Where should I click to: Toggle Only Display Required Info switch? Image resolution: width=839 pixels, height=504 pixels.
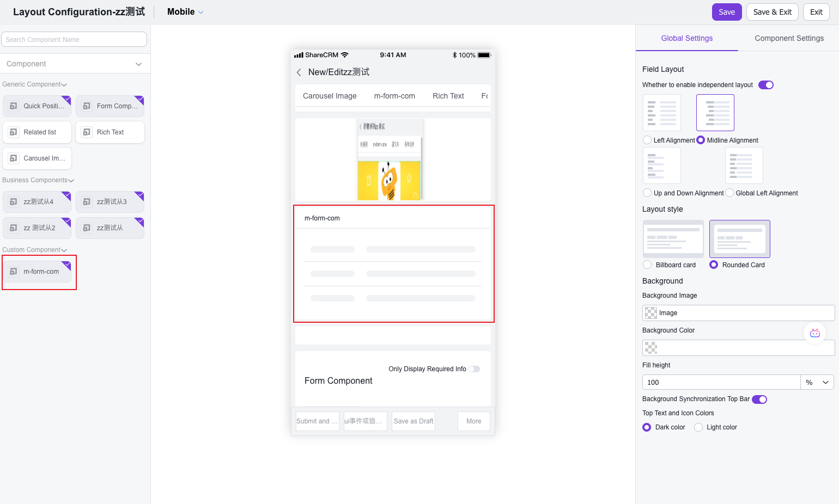click(x=474, y=369)
